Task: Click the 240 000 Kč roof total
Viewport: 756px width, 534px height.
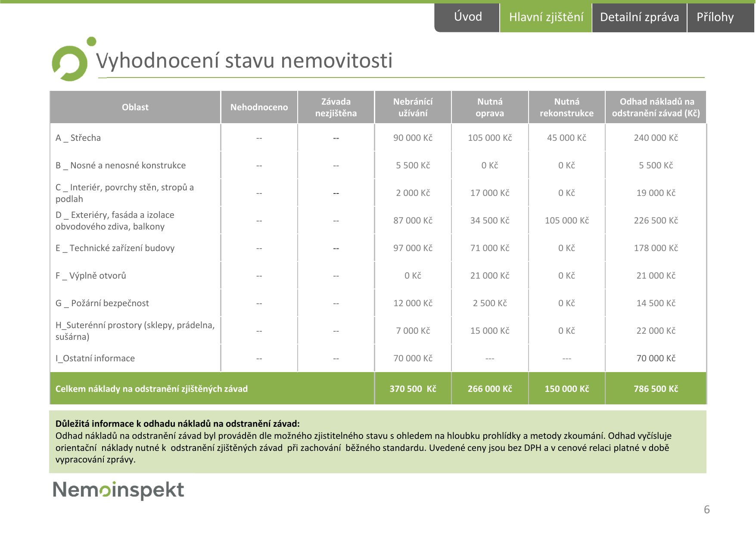Action: click(656, 138)
